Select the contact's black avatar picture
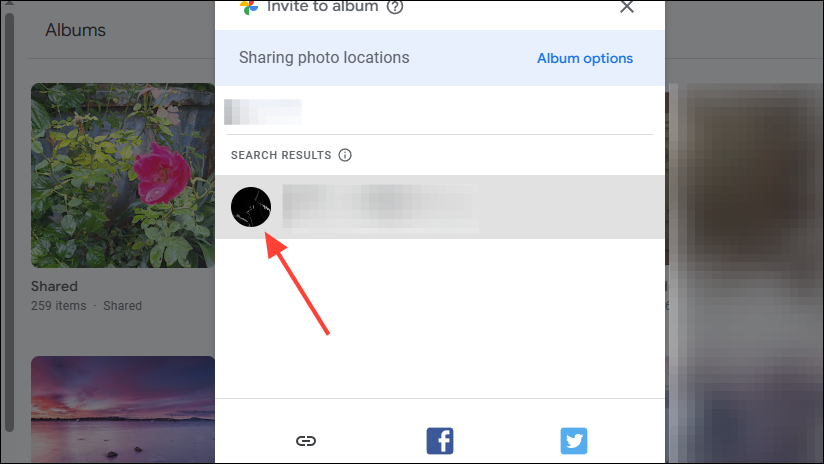This screenshot has height=464, width=824. tap(251, 207)
